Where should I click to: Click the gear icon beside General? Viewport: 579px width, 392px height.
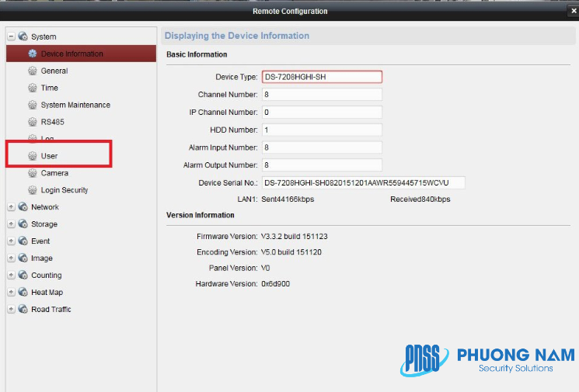33,71
